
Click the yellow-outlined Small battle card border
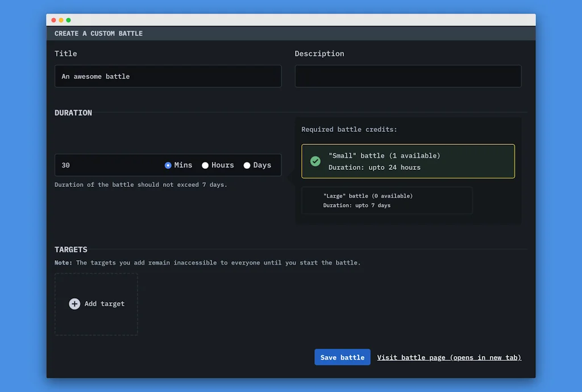pyautogui.click(x=408, y=146)
